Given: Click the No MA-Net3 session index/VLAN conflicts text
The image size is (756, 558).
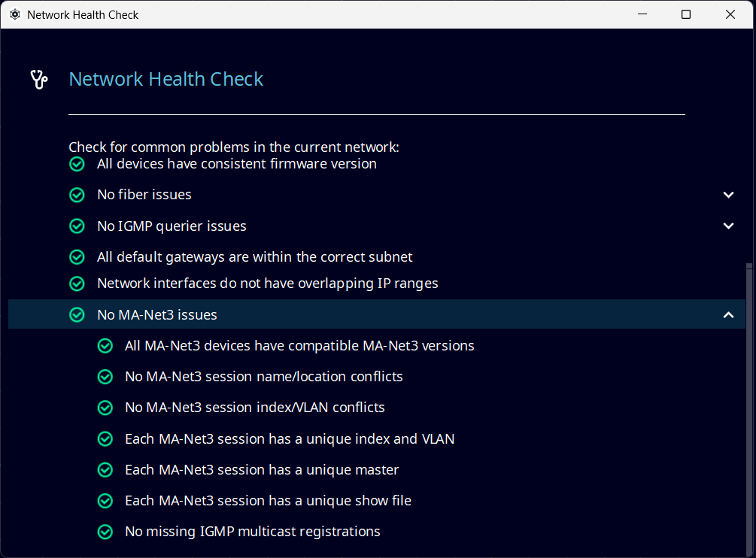Looking at the screenshot, I should pyautogui.click(x=254, y=408).
